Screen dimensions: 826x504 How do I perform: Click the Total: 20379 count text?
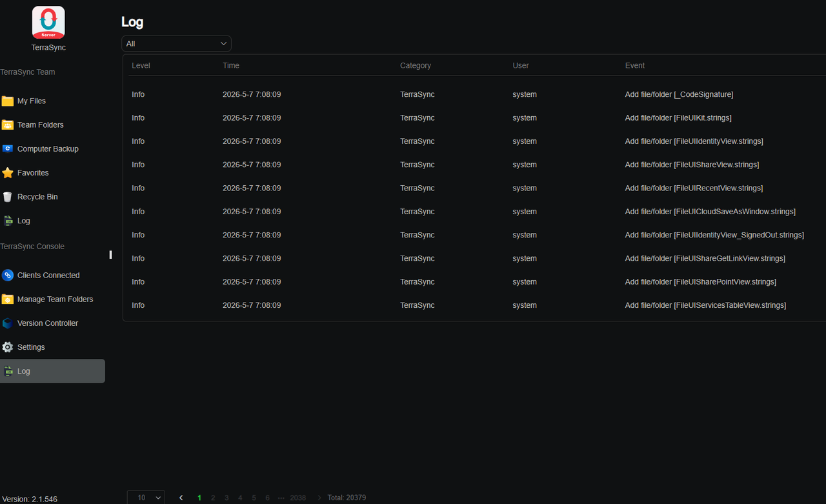(x=347, y=498)
